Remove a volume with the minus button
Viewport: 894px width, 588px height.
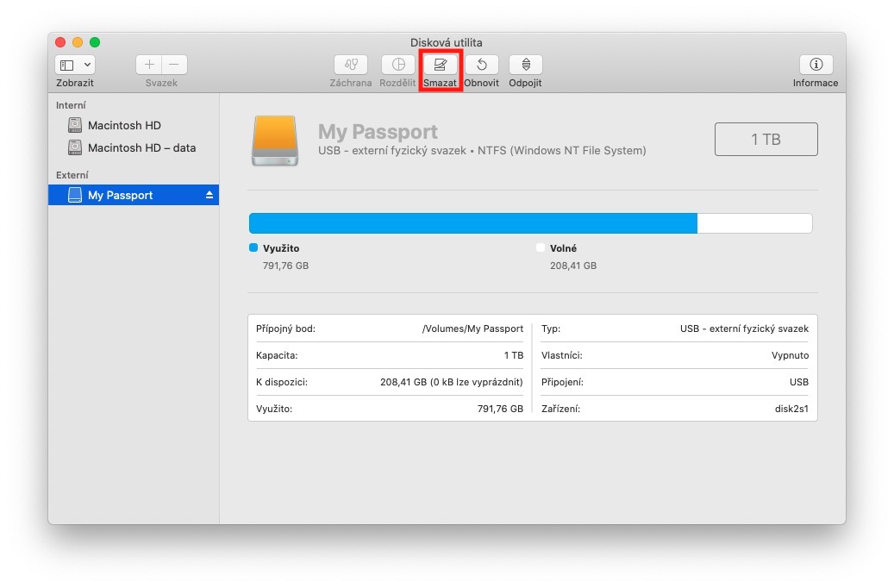click(x=174, y=65)
